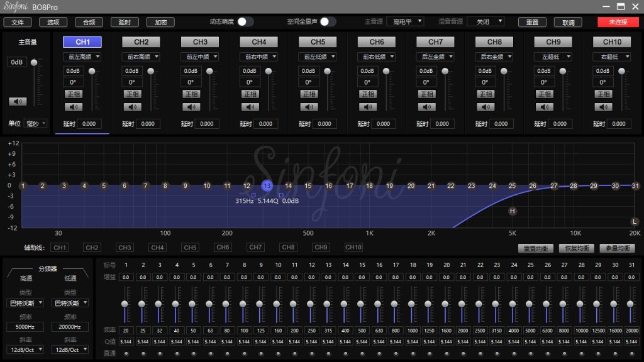Switch to channel CH8 tab
This screenshot has width=644, height=362.
pyautogui.click(x=494, y=42)
